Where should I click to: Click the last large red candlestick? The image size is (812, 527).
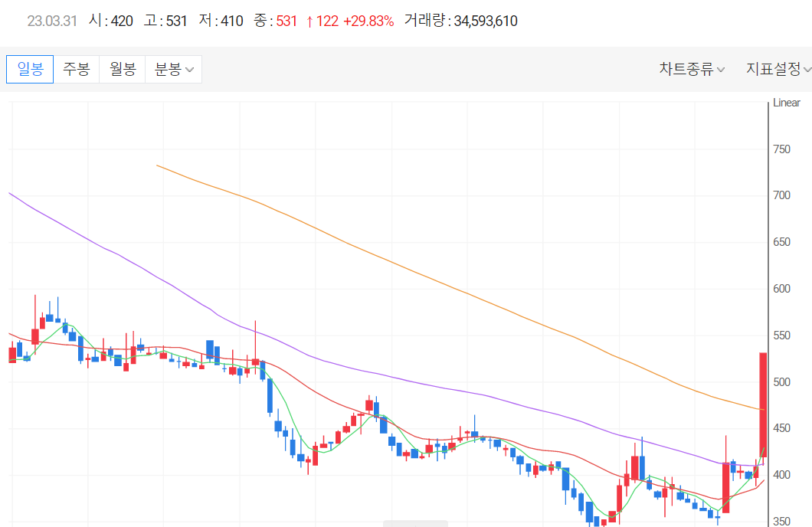[x=763, y=404]
